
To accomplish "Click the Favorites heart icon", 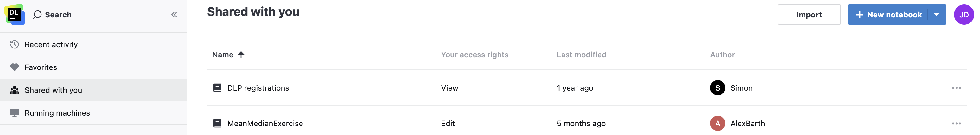I will (15, 67).
